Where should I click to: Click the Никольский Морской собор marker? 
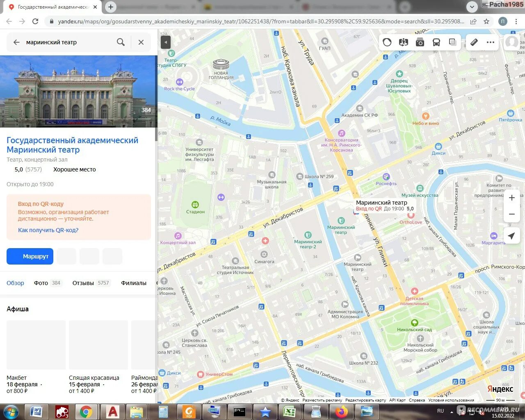(420, 338)
